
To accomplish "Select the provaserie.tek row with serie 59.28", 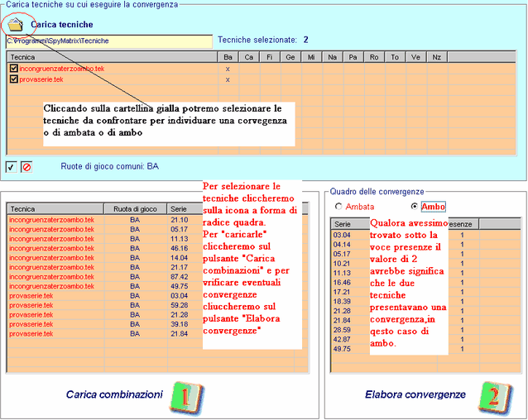I will coord(105,305).
